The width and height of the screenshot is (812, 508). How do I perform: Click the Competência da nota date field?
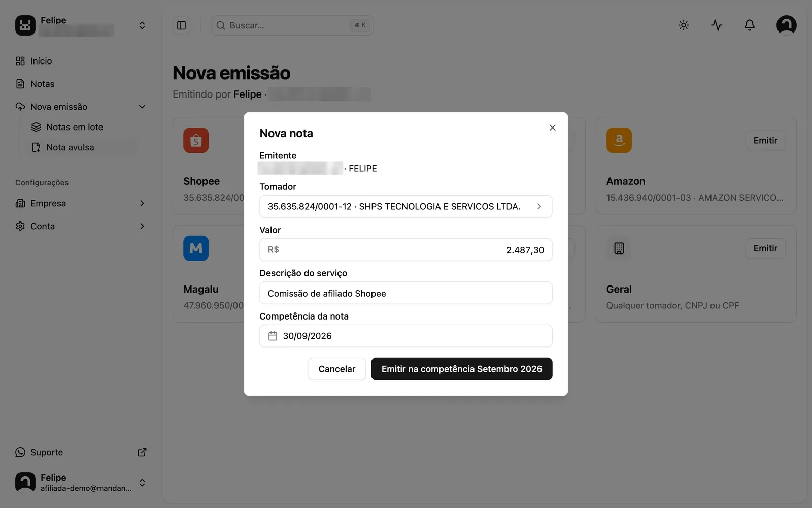(406, 336)
